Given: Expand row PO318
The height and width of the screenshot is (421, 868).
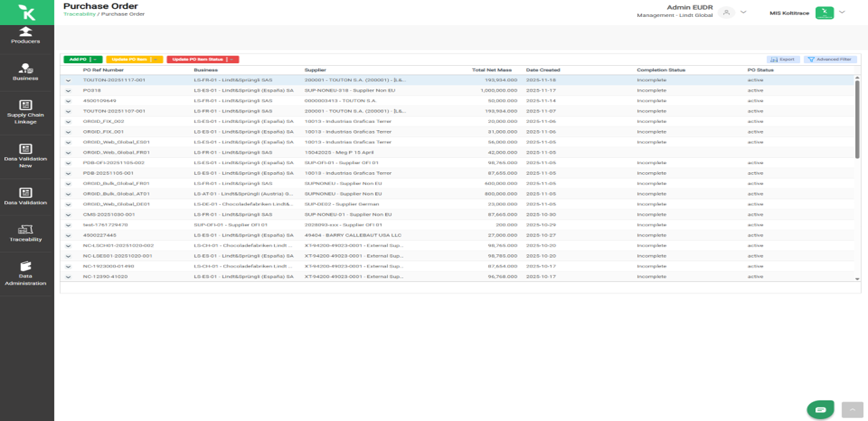Looking at the screenshot, I should [x=68, y=90].
